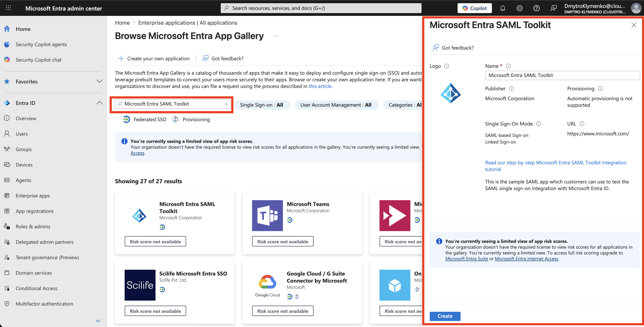Click Got feedback in the gallery toolbar
Viewport: 644px width, 327px height.
tap(223, 59)
